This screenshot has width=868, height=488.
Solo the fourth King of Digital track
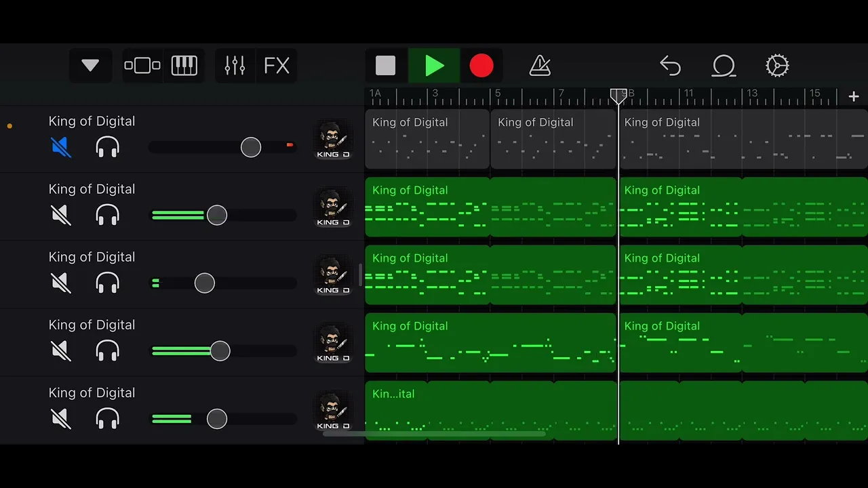(x=108, y=350)
